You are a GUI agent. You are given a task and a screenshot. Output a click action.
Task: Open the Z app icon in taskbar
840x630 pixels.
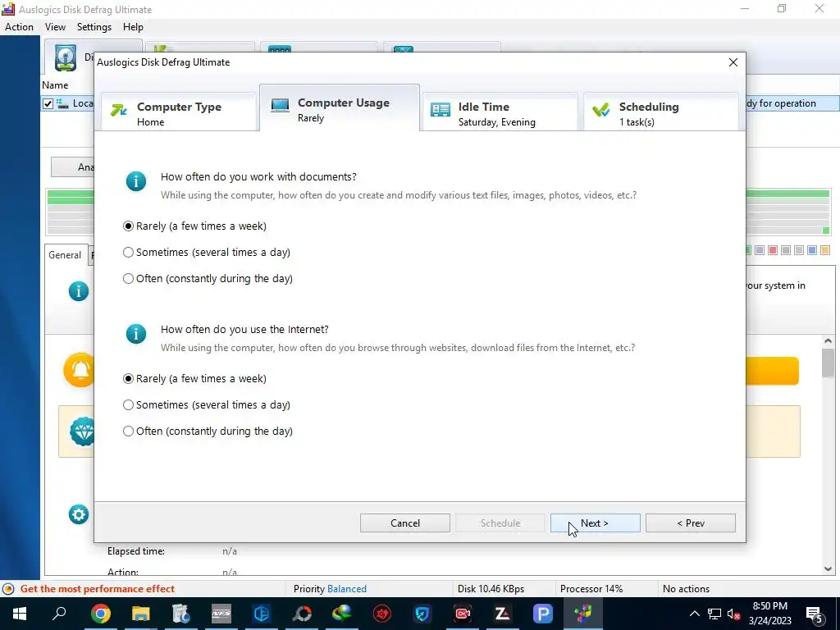coord(503,614)
